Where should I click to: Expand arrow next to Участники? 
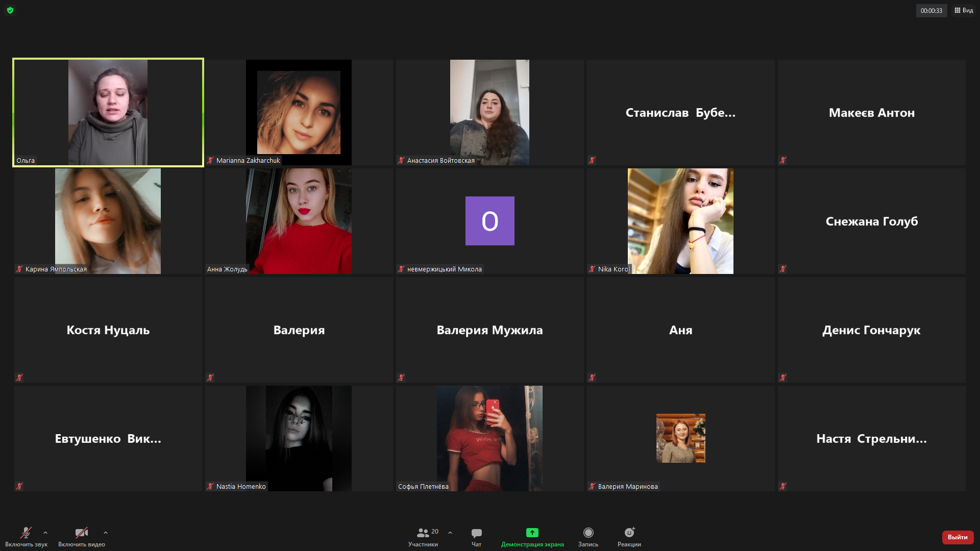click(x=450, y=533)
